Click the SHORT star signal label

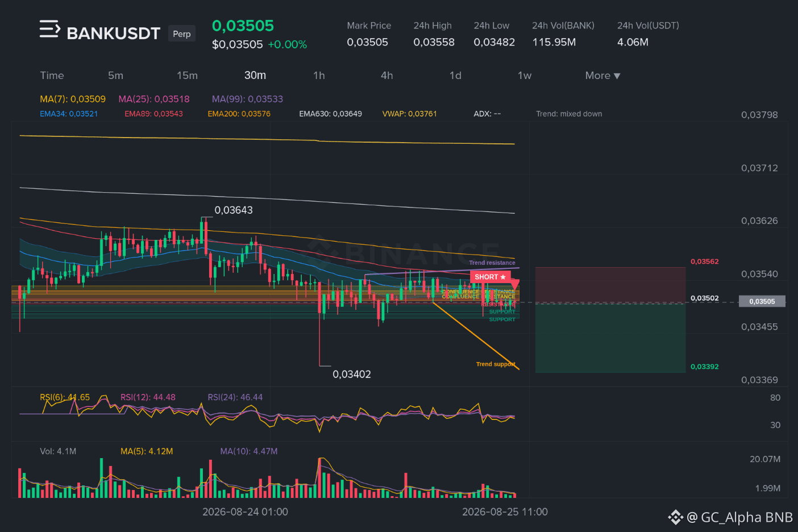(490, 277)
